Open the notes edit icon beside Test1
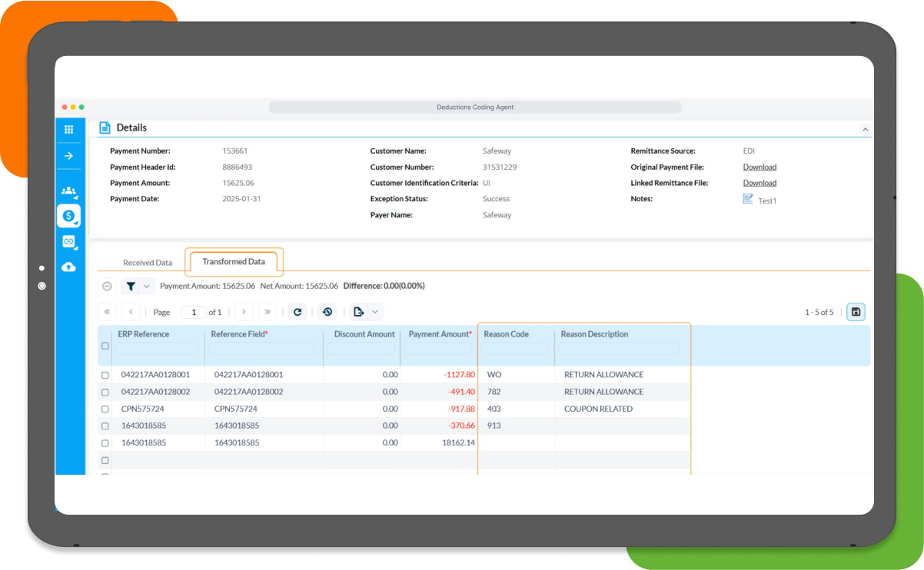Image resolution: width=924 pixels, height=570 pixels. pyautogui.click(x=748, y=199)
